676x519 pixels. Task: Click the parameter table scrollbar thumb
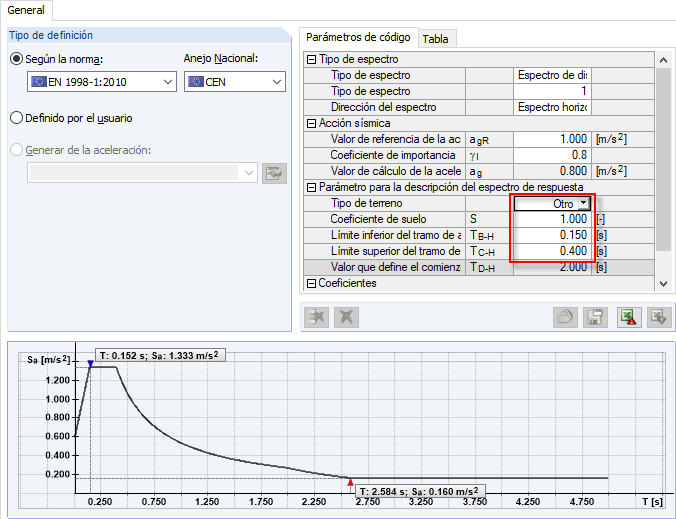(663, 159)
